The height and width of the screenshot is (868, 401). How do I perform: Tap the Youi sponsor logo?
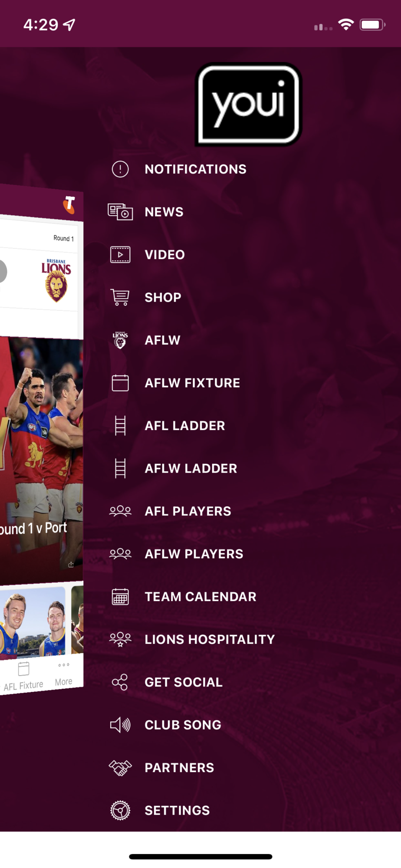248,104
